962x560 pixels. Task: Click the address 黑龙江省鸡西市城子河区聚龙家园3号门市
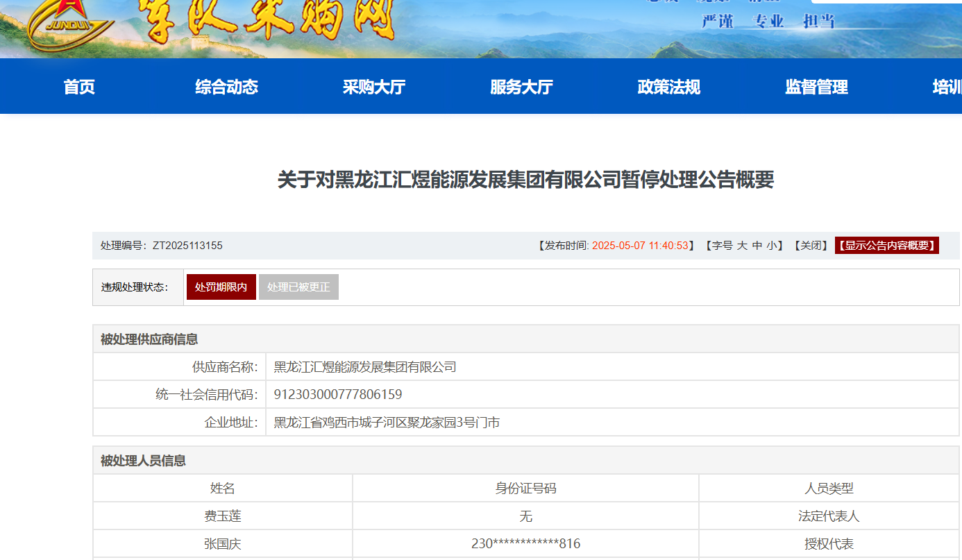point(387,423)
